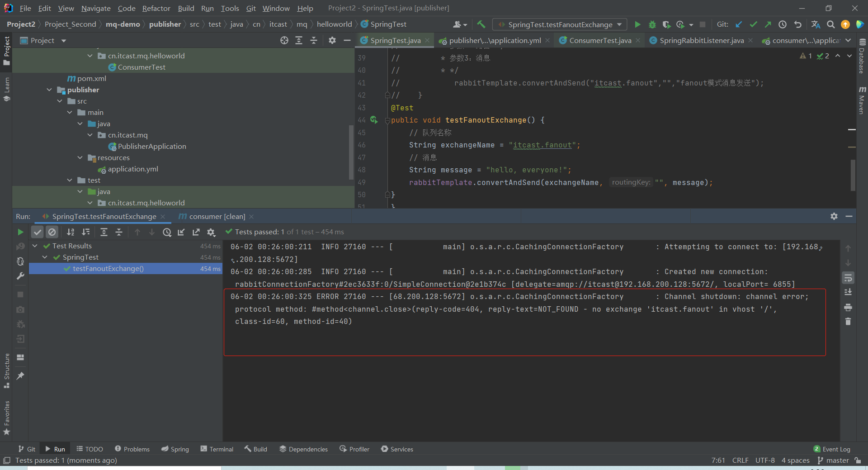This screenshot has width=868, height=470.
Task: Run with coverage icon in toolbar
Action: pyautogui.click(x=666, y=24)
